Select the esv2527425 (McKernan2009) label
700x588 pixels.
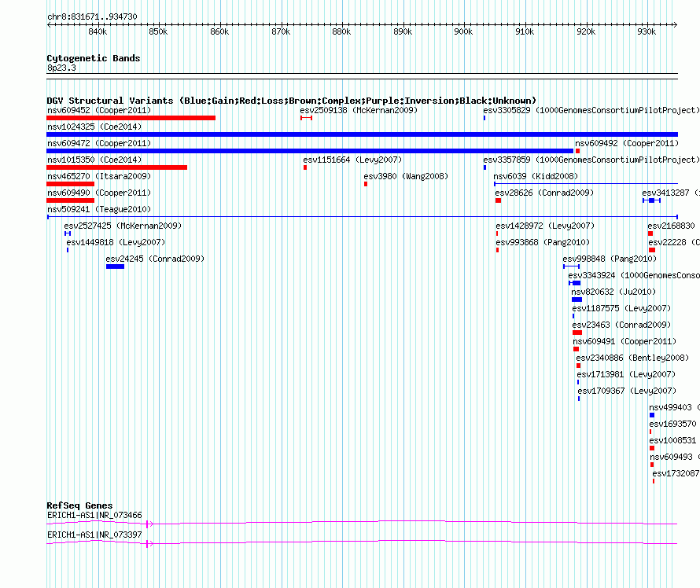click(123, 226)
